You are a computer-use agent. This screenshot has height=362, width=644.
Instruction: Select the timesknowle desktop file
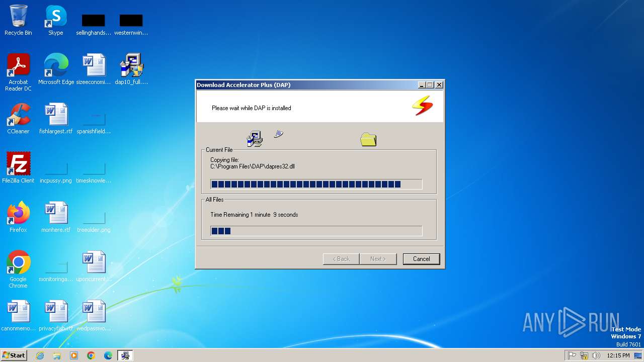pos(94,172)
